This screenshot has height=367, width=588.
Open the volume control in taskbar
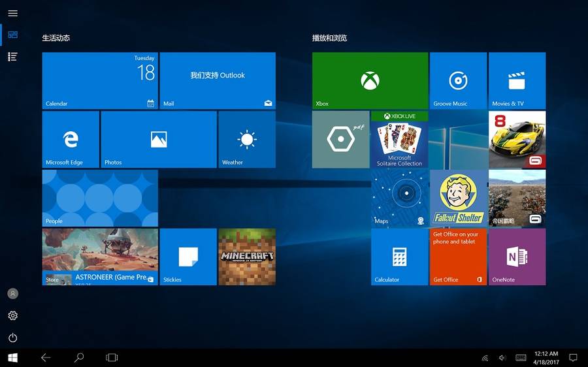pos(502,358)
